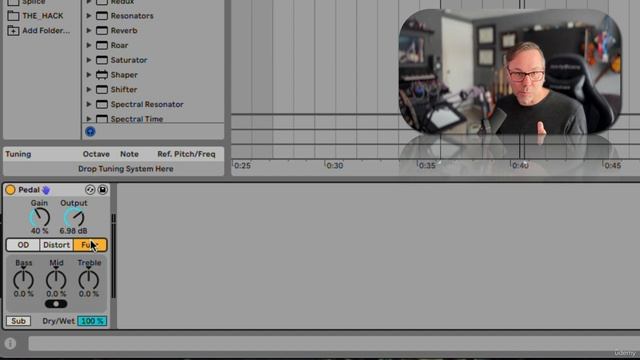The height and width of the screenshot is (360, 640).
Task: Expand the Reverb folder
Action: click(89, 31)
